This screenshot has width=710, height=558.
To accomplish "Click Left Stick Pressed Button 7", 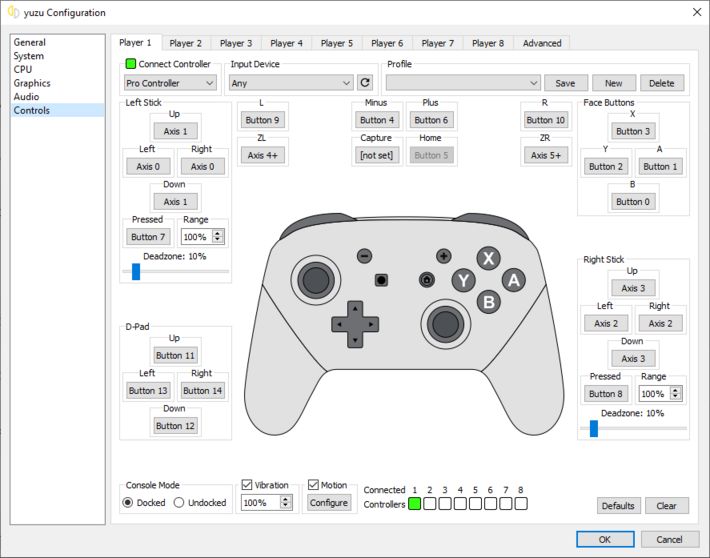I will tap(148, 236).
